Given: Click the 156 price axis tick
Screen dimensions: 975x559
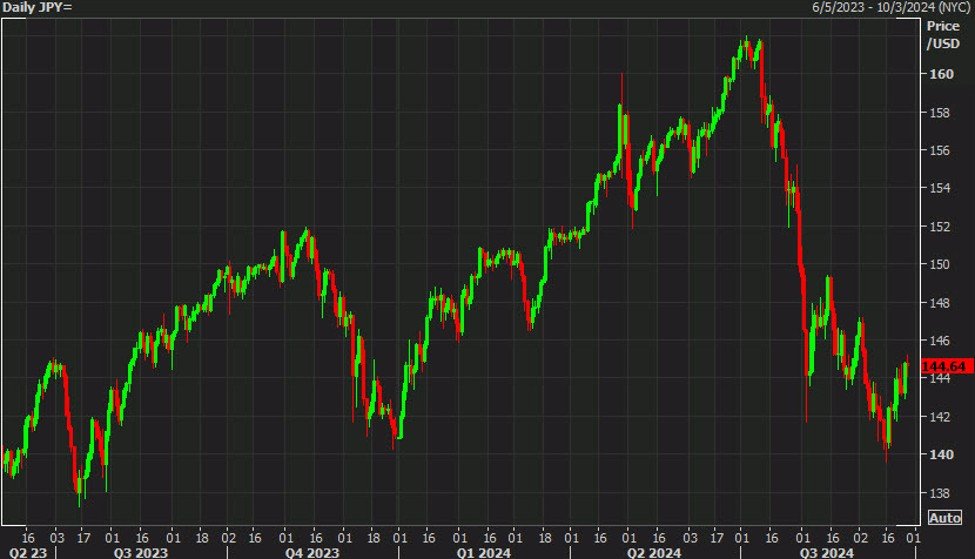Looking at the screenshot, I should (941, 150).
